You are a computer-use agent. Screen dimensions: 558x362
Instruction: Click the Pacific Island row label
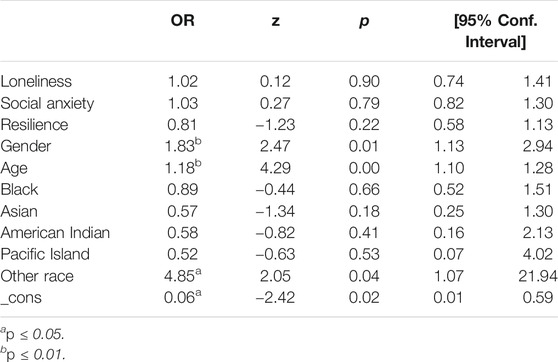click(45, 254)
